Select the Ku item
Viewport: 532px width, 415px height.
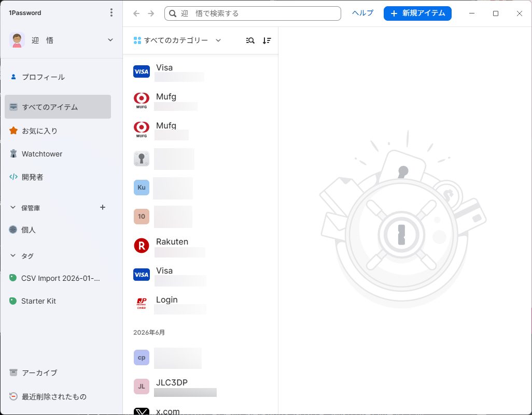click(200, 188)
